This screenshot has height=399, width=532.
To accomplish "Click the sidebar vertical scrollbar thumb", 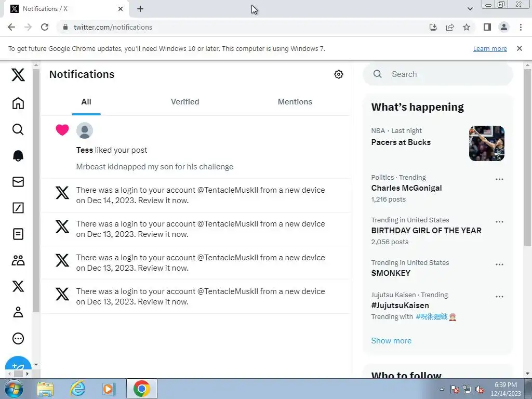I will 36,190.
